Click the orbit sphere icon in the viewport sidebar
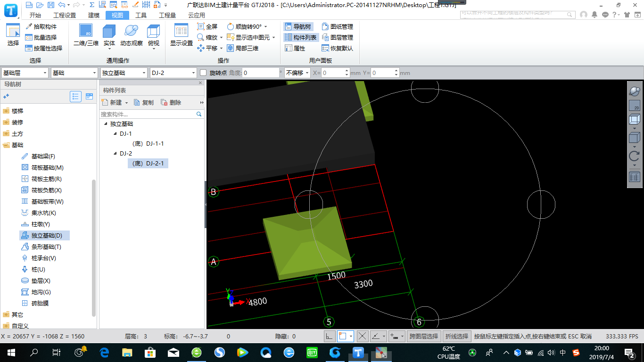The height and width of the screenshot is (362, 644). tap(635, 91)
